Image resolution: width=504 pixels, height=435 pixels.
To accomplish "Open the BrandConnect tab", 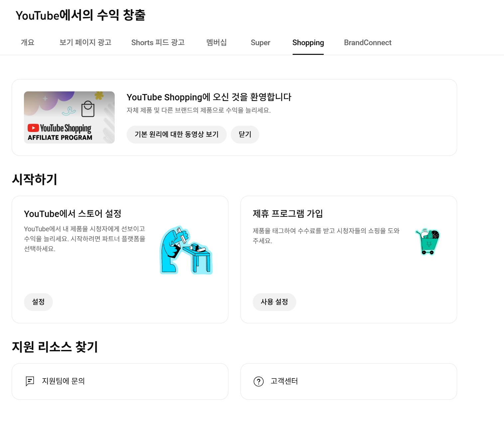I will 368,43.
